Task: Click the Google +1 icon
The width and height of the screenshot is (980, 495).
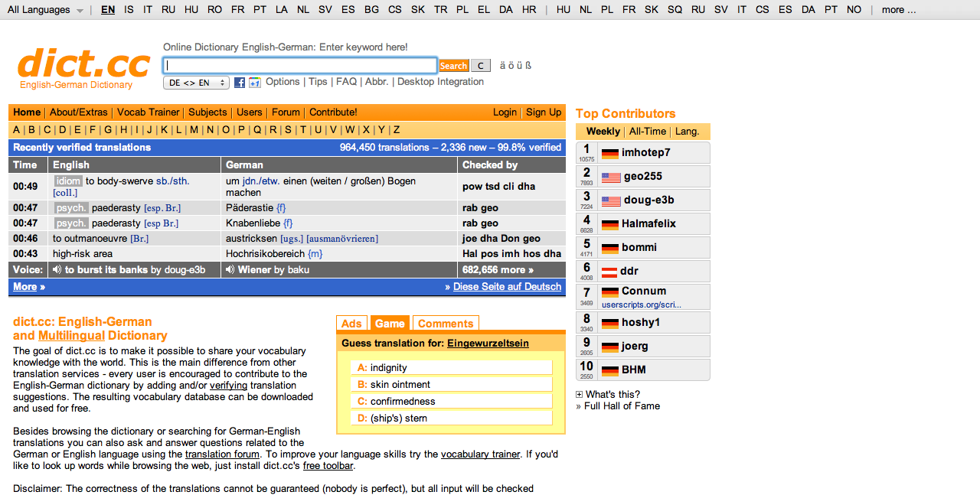Action: click(255, 83)
